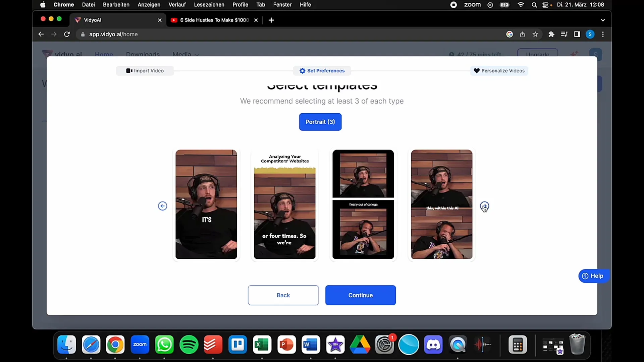Open the Bearbeiten menu
Image resolution: width=644 pixels, height=362 pixels.
pos(116,5)
